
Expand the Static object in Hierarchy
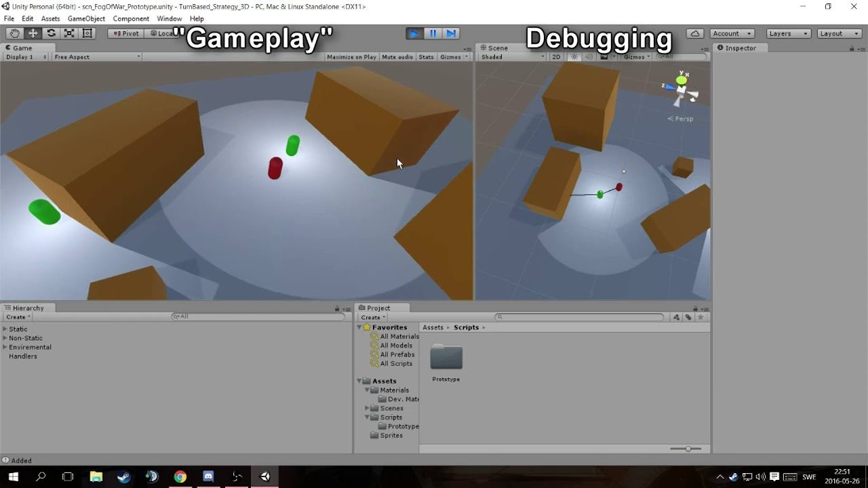(x=5, y=329)
